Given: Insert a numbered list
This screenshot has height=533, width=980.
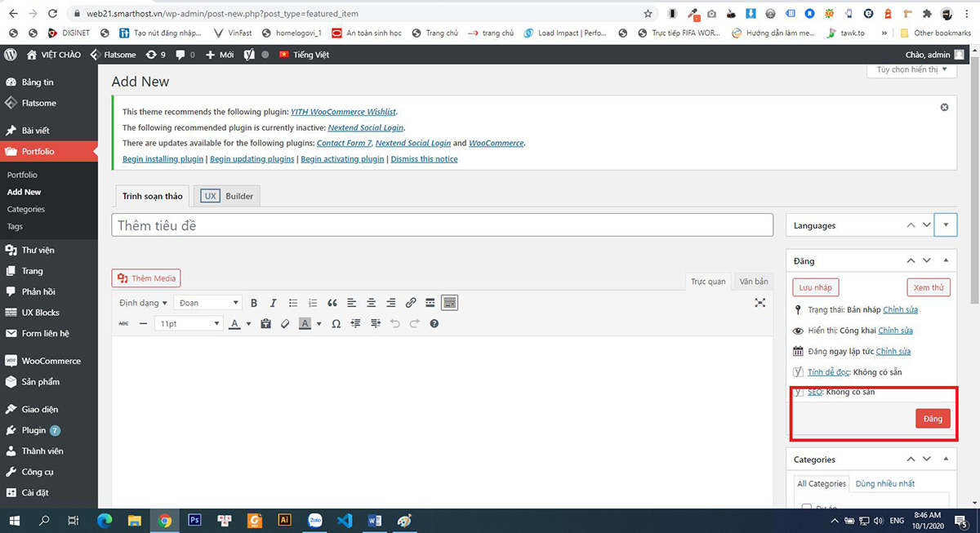Looking at the screenshot, I should 313,303.
